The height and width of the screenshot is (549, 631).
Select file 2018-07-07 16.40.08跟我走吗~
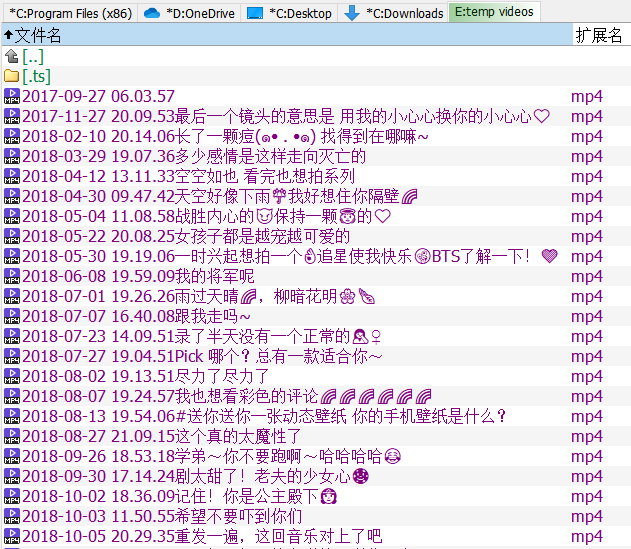click(x=136, y=316)
